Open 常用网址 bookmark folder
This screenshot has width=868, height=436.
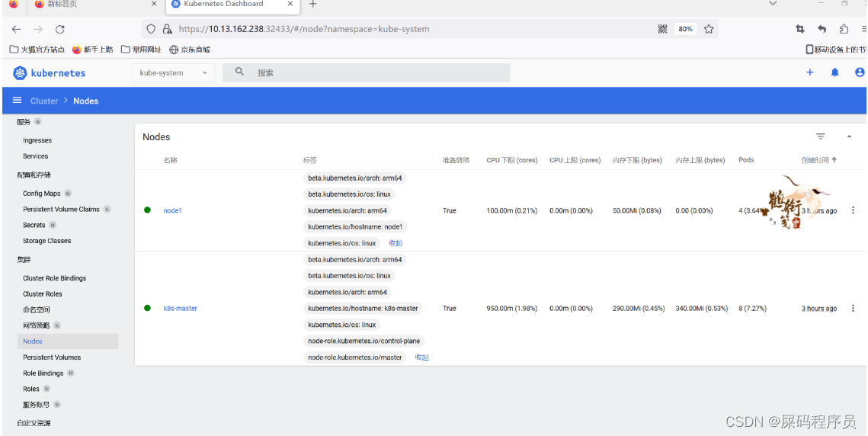coord(141,50)
